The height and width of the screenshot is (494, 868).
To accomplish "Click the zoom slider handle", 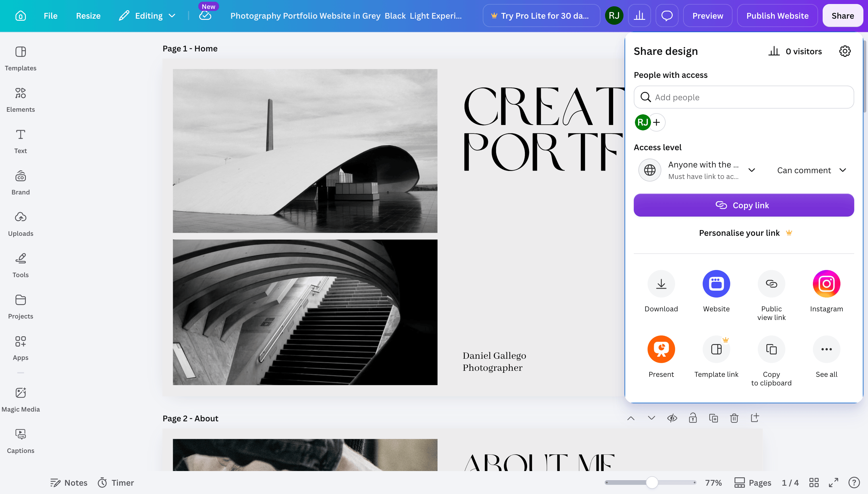I will point(652,483).
